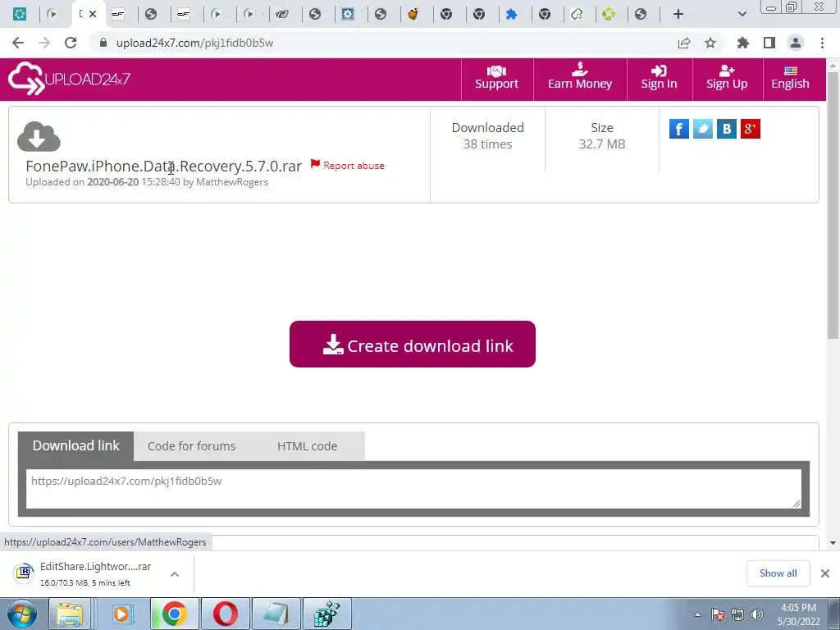Open the volume speaker control
The width and height of the screenshot is (840, 630).
click(757, 614)
